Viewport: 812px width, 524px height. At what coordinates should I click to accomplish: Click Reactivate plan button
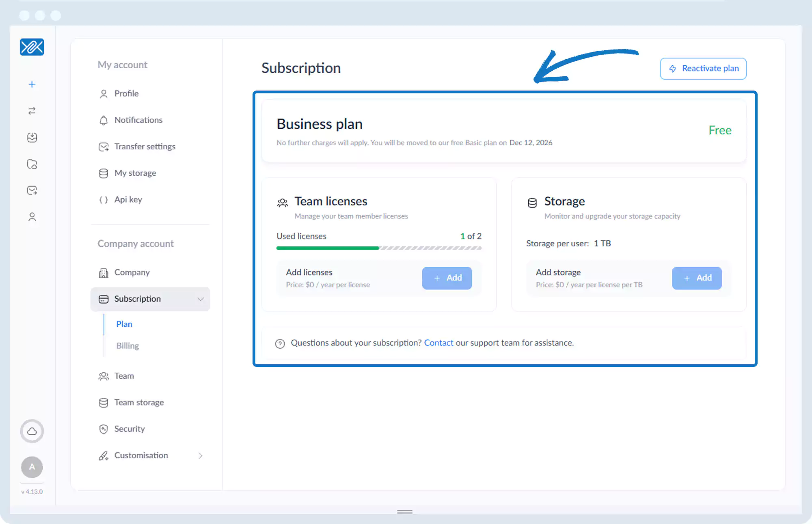point(703,69)
